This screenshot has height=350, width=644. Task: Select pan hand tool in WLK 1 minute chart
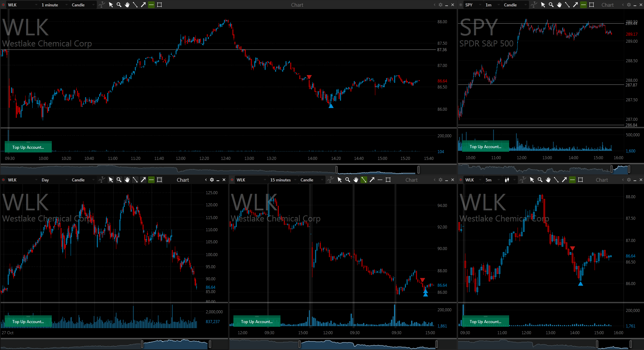pos(127,5)
